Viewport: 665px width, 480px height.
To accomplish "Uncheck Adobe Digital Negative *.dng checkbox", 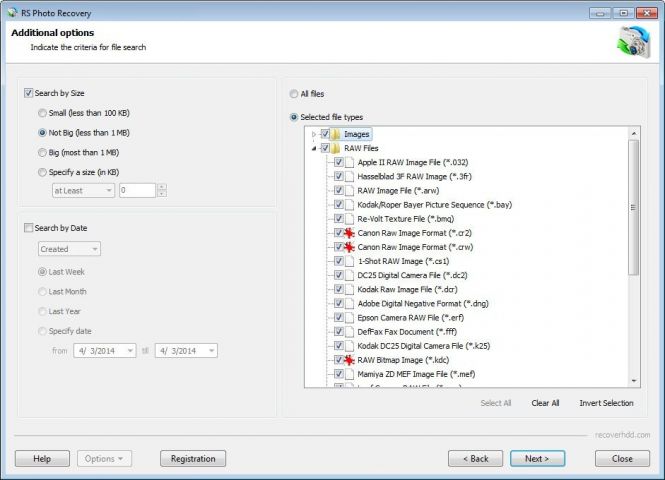I will point(338,303).
